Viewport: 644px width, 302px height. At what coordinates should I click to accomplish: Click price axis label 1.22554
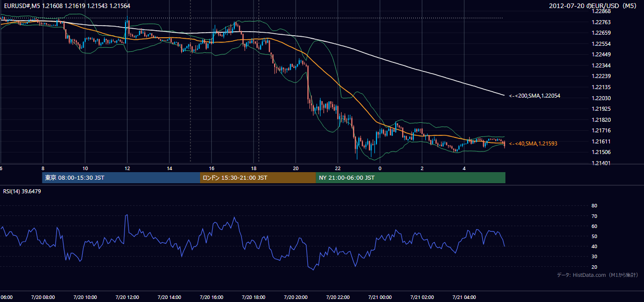pos(601,44)
